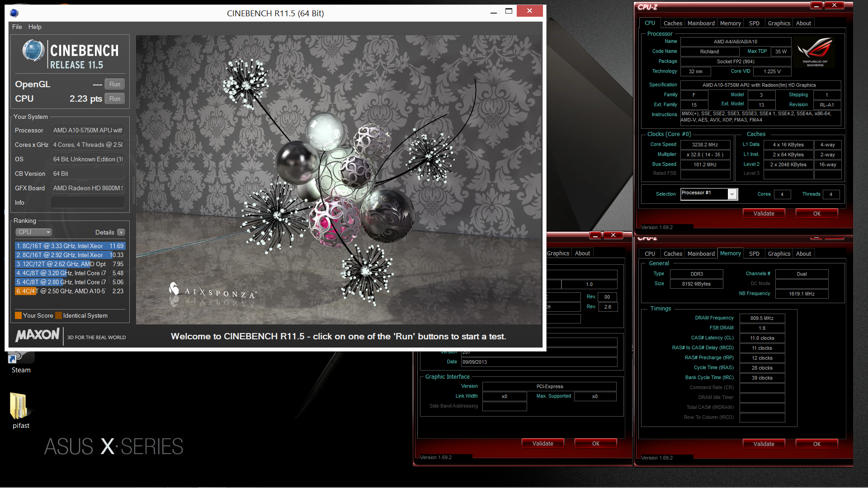
Task: Click the Core Speed value 3238.2 MHz
Action: 705,145
